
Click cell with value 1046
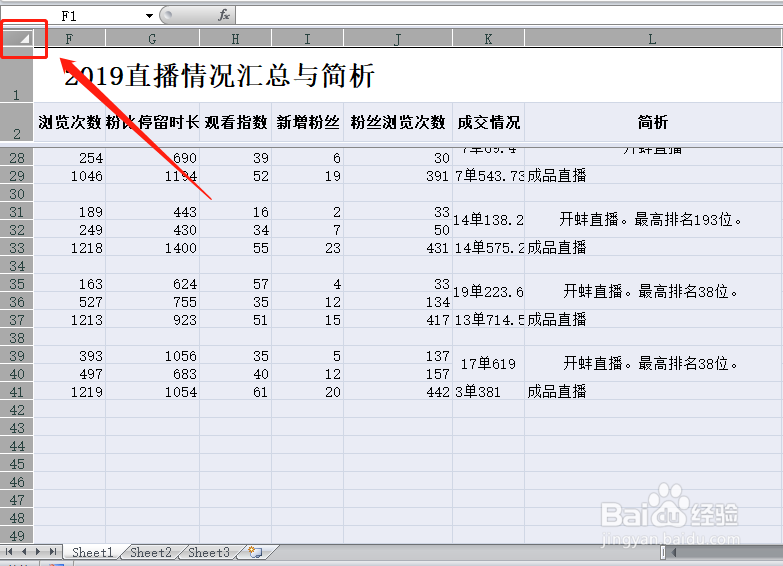pos(69,176)
